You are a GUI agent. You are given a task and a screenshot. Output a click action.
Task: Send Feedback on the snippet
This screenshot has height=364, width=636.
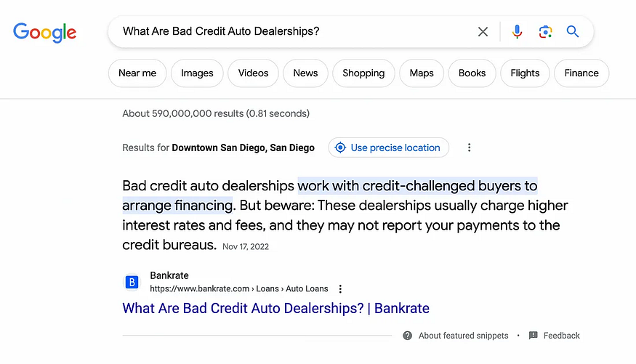pyautogui.click(x=561, y=336)
